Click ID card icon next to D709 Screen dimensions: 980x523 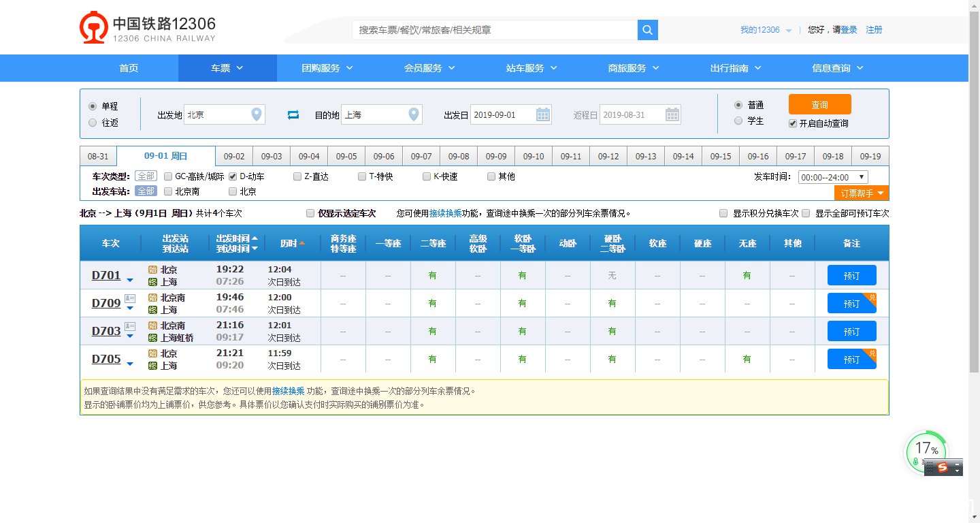[x=130, y=298]
